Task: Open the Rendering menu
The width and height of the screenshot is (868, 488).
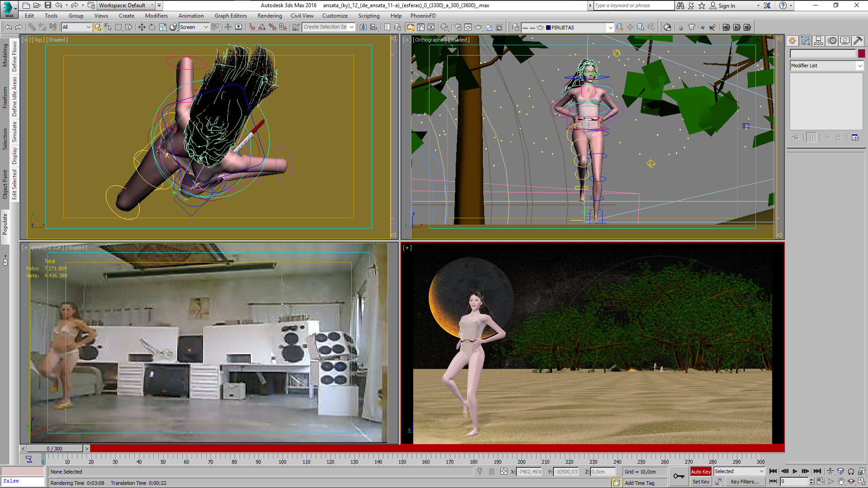Action: click(269, 16)
